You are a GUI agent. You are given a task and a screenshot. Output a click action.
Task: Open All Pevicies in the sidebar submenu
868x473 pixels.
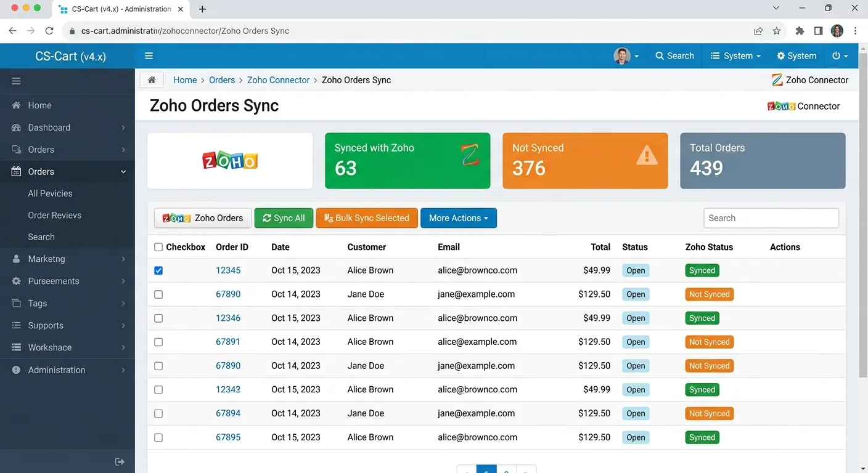point(50,193)
